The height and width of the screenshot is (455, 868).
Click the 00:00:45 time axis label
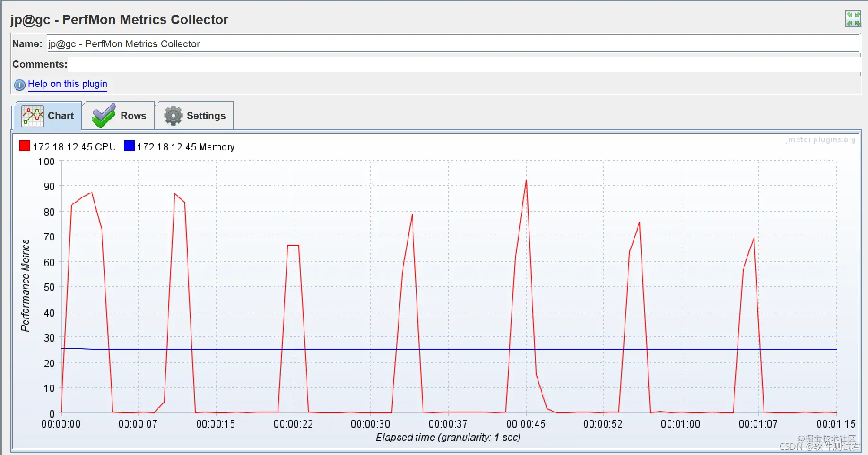coord(526,424)
